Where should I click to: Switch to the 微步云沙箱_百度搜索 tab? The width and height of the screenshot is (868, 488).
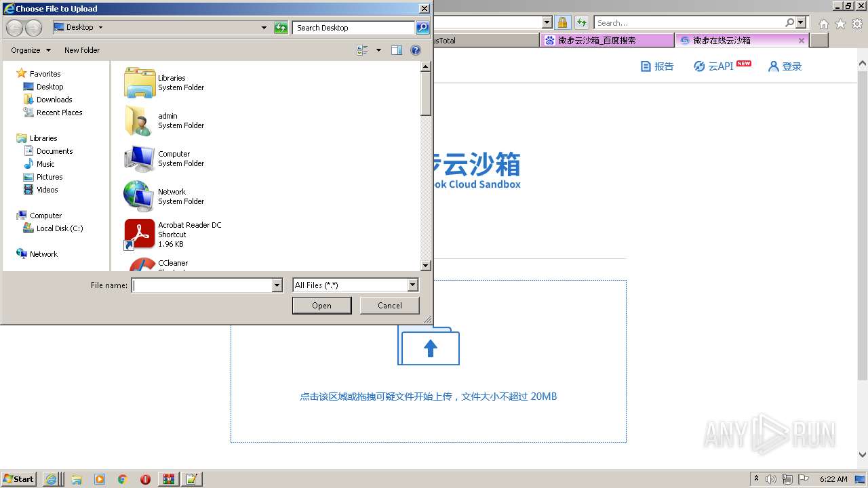[607, 41]
